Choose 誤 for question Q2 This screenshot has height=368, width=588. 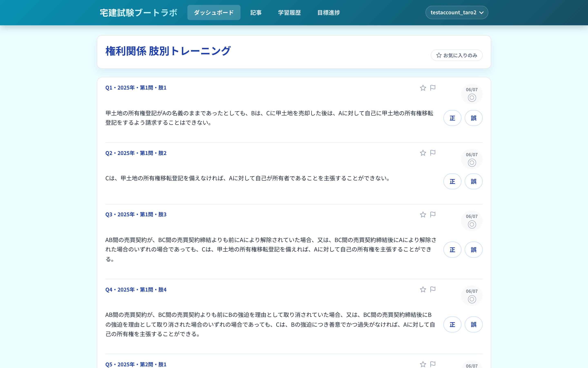[x=473, y=181]
